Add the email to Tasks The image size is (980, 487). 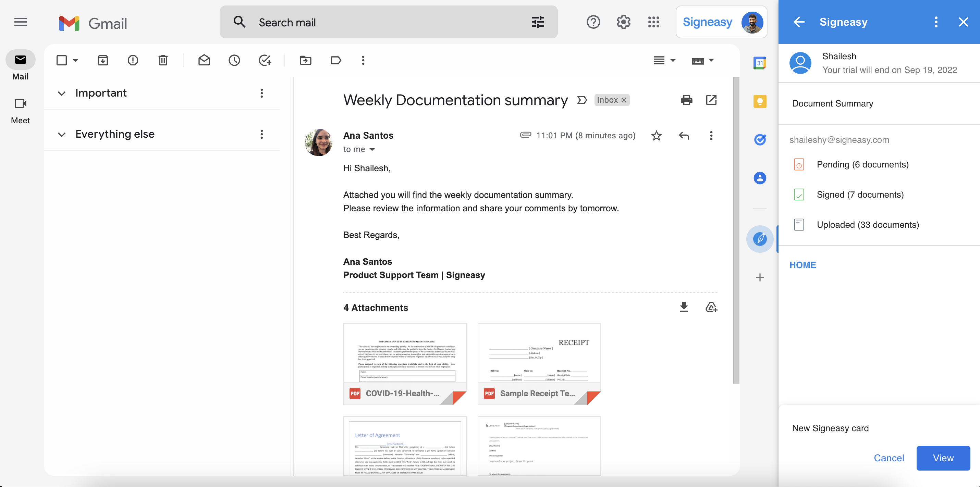[265, 60]
